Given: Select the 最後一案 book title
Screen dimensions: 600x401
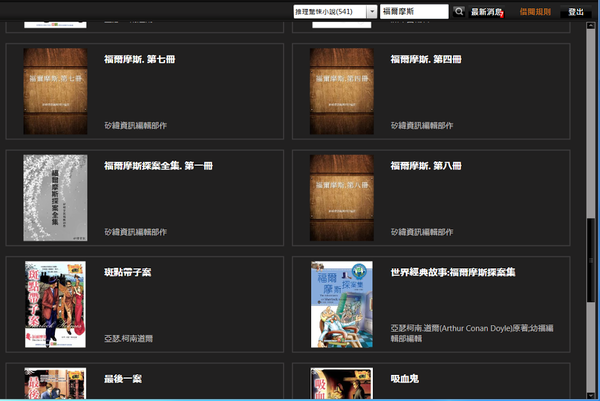Looking at the screenshot, I should click(x=122, y=379).
